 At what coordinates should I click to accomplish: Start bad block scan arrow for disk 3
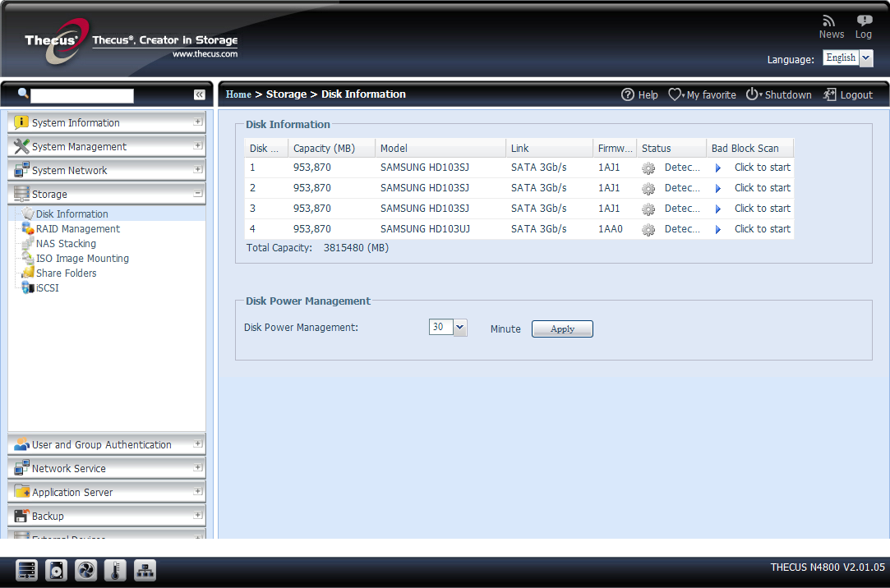pos(718,209)
